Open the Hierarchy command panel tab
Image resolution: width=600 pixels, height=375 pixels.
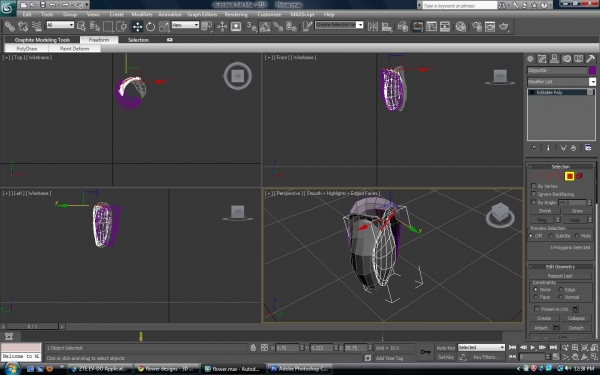pos(554,59)
